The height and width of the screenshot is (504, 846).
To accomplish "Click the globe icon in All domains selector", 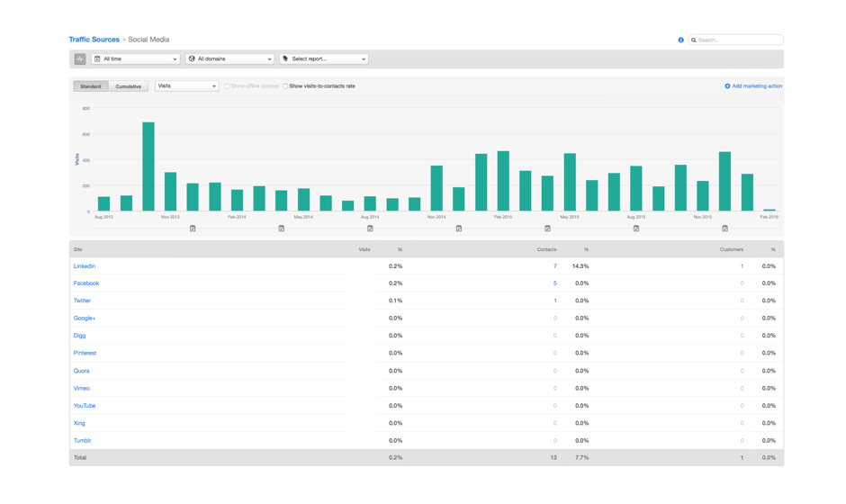I will (192, 59).
